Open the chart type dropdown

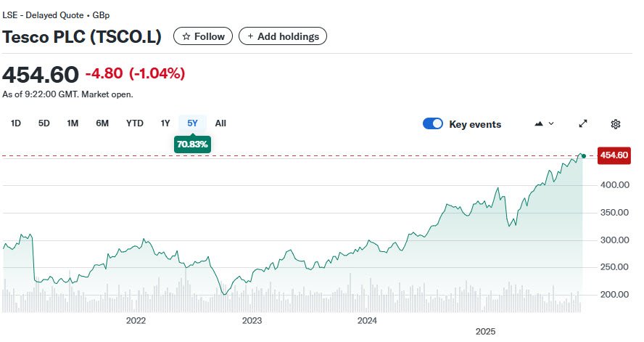click(x=544, y=124)
